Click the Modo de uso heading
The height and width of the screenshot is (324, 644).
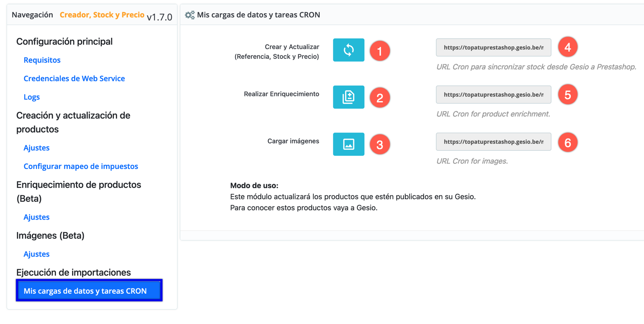[x=254, y=186]
